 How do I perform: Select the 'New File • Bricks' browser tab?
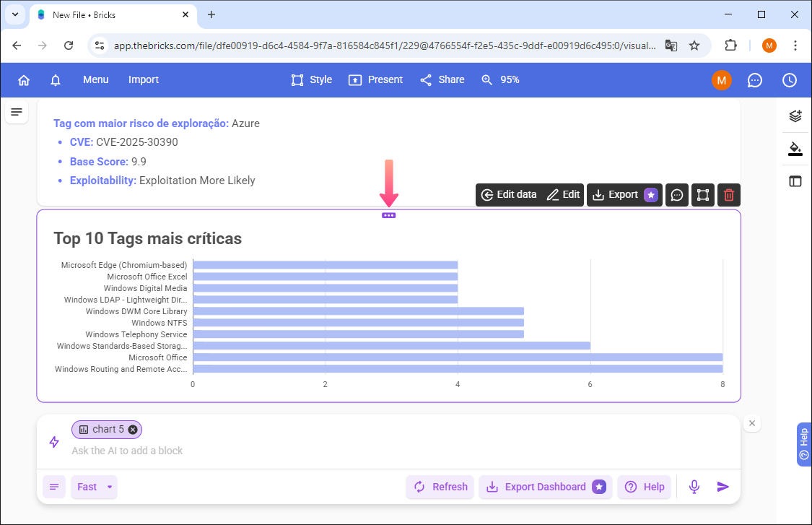point(113,15)
